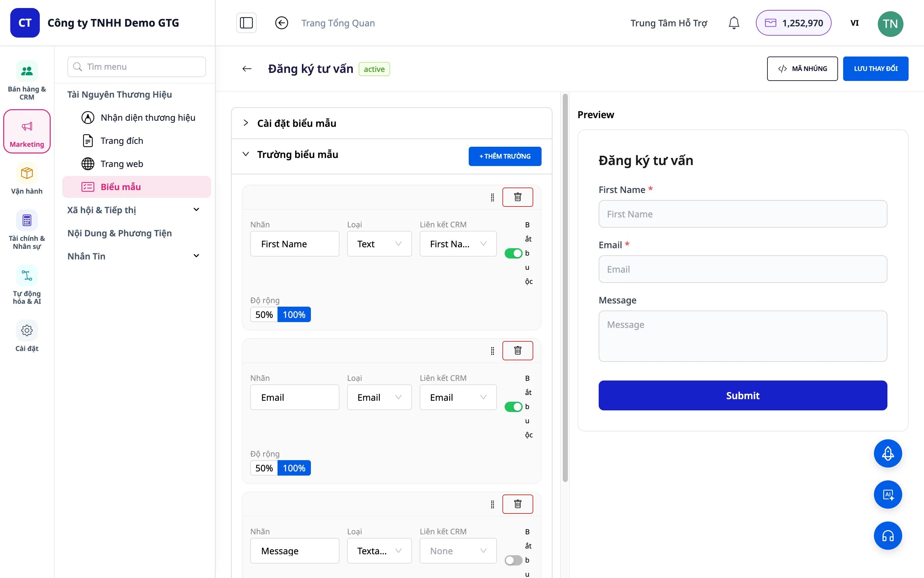924x578 pixels.
Task: Edit the Nhãn input containing Email
Action: (x=295, y=397)
